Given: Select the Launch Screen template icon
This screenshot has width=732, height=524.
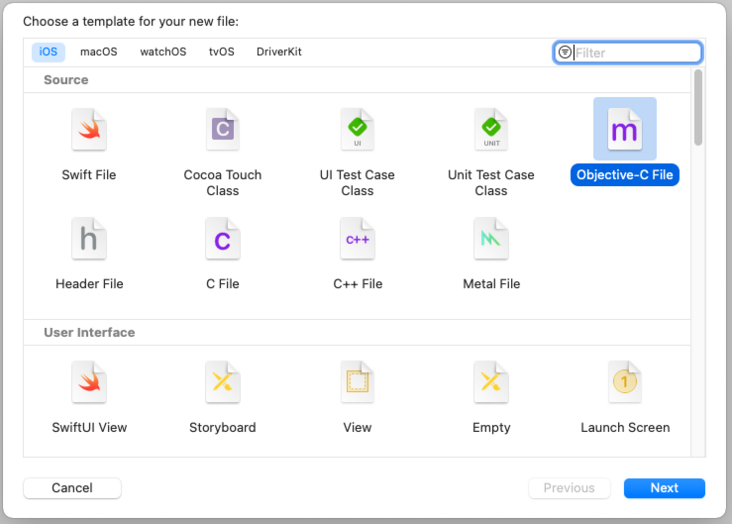Looking at the screenshot, I should [x=625, y=382].
